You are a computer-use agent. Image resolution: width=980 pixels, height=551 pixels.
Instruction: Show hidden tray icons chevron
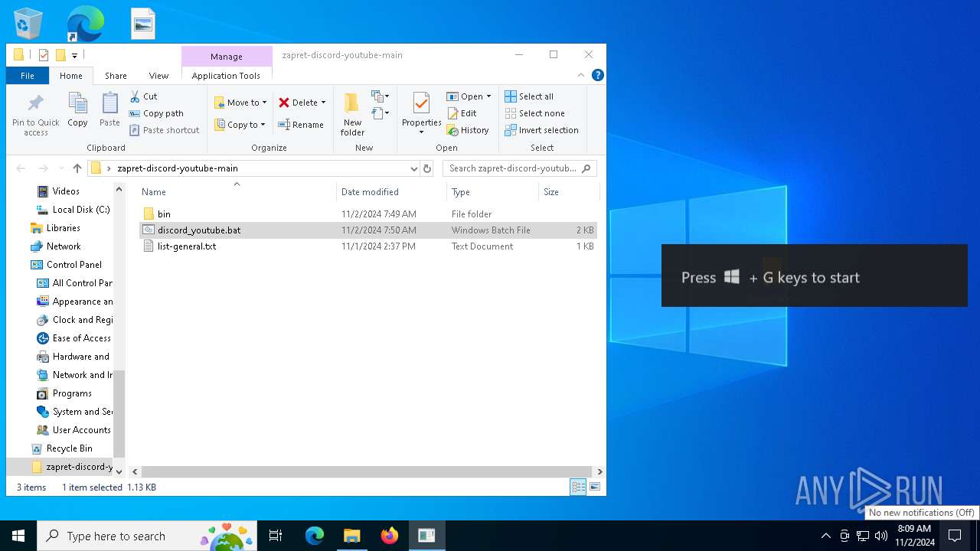[825, 536]
